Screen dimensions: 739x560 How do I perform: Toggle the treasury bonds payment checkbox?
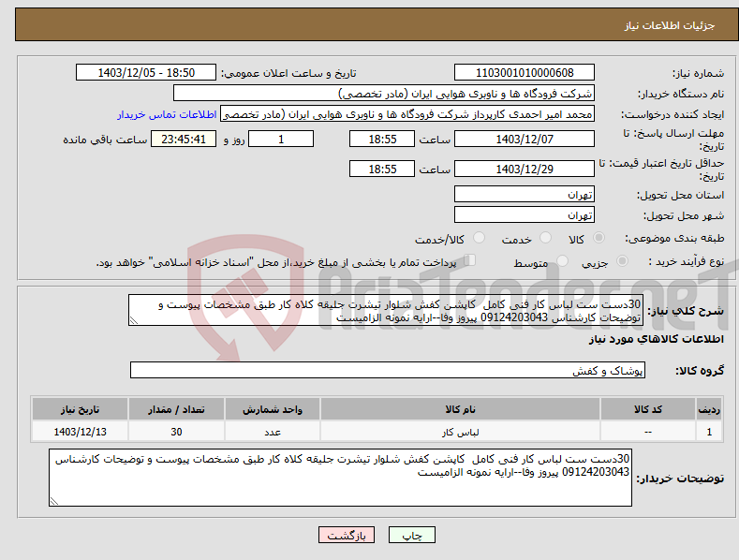tap(469, 260)
